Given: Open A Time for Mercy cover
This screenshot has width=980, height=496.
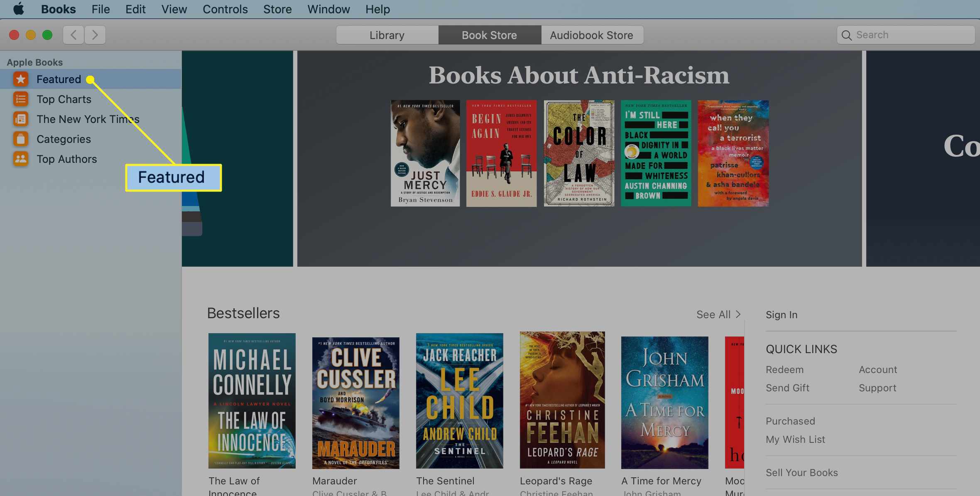Looking at the screenshot, I should point(665,403).
